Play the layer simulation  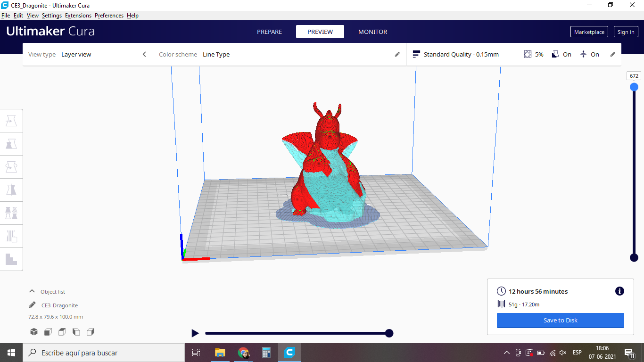[x=195, y=333]
